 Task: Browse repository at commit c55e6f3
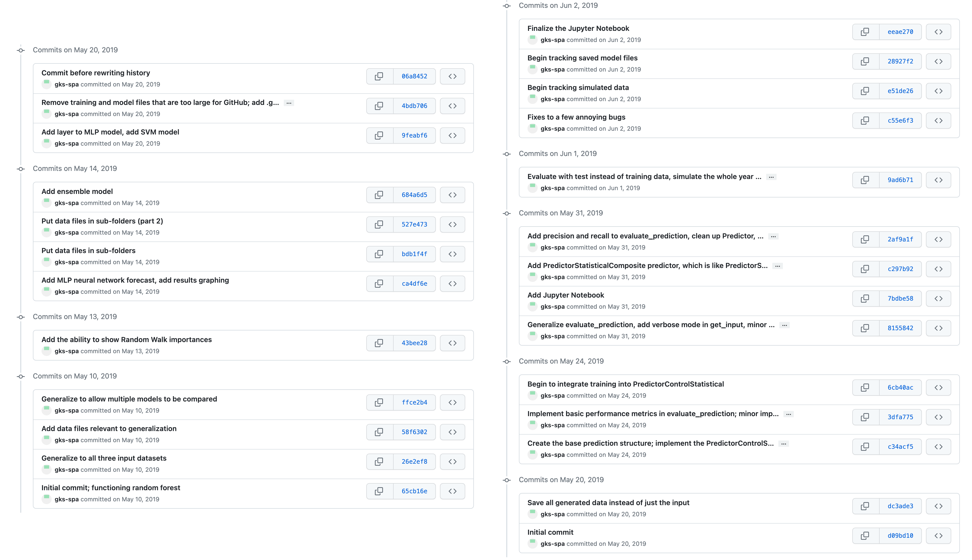tap(939, 121)
